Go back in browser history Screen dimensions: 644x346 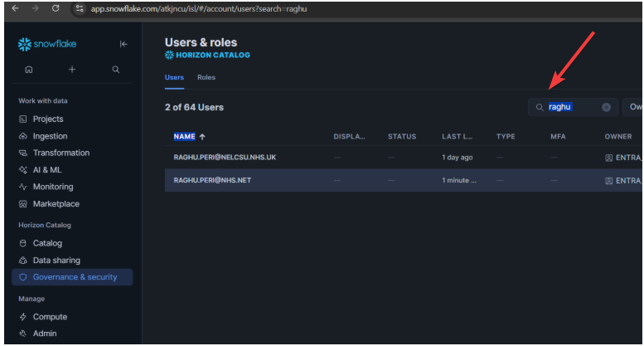(x=15, y=8)
